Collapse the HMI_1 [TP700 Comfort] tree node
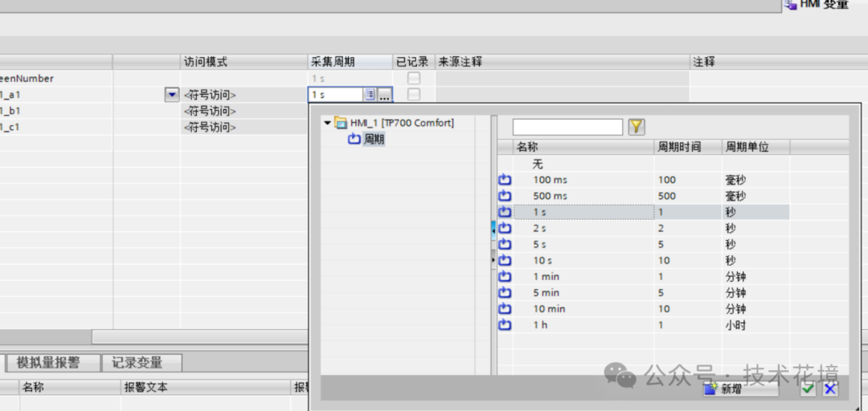Image resolution: width=868 pixels, height=411 pixels. (x=328, y=123)
